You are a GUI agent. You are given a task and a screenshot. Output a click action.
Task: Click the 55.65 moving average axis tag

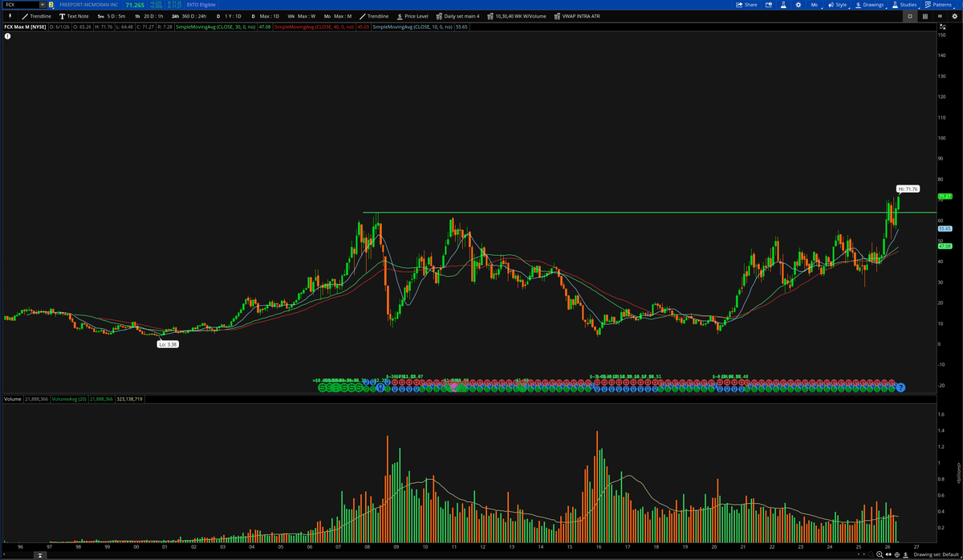[944, 229]
